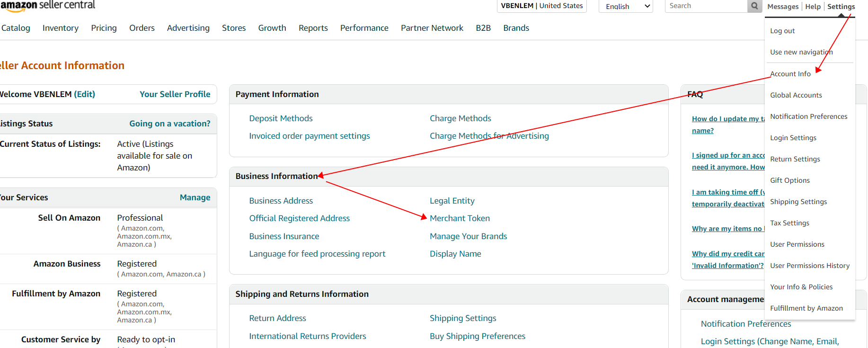Open Return Address link
The width and height of the screenshot is (868, 348).
click(278, 318)
